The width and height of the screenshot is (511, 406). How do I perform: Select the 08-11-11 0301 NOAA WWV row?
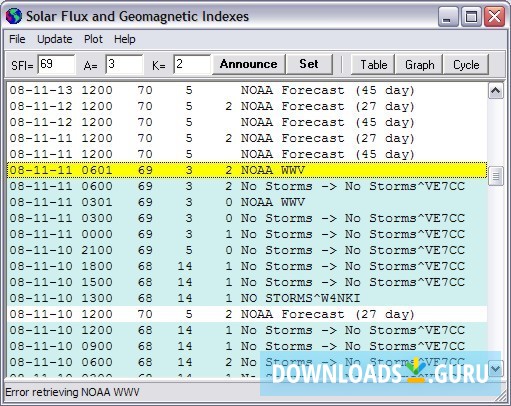[247, 202]
